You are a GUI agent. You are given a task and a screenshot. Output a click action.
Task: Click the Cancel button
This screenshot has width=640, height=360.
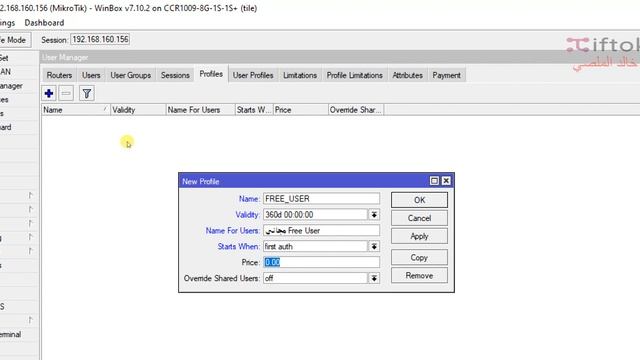tap(419, 218)
